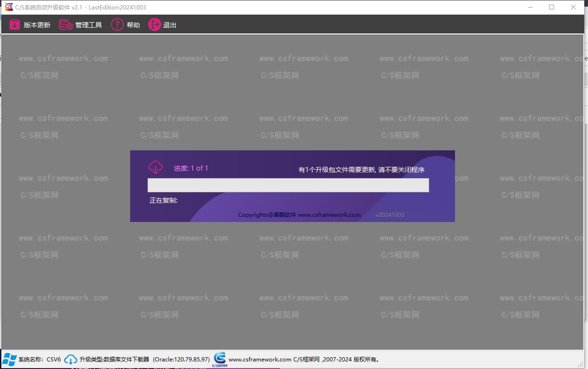Screen dimensions: 588x369
Task: Click the C/S框架网 logo in status bar
Action: coord(220,359)
